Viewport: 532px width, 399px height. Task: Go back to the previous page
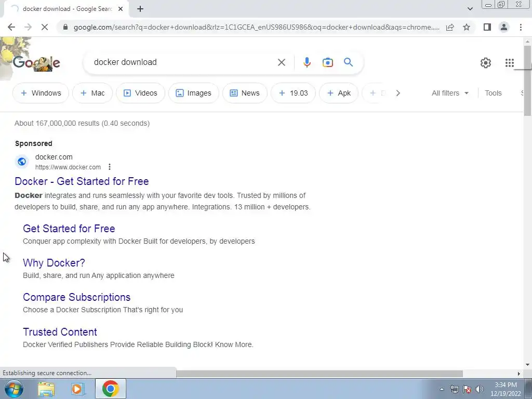pos(11,27)
